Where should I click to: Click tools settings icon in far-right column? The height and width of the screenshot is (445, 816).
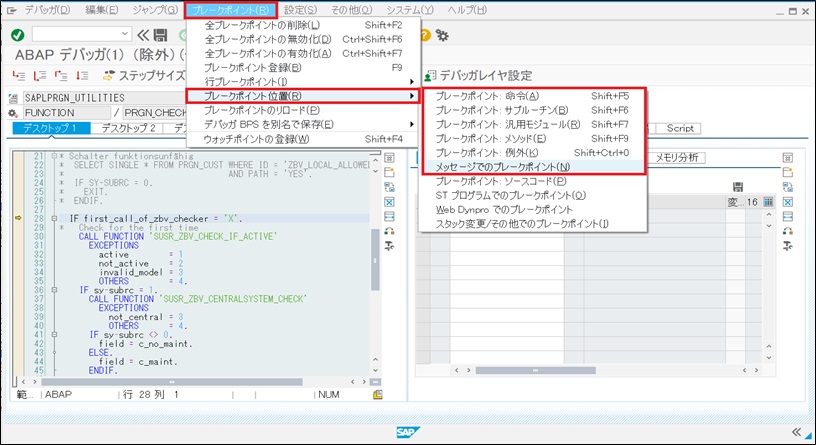point(787,246)
